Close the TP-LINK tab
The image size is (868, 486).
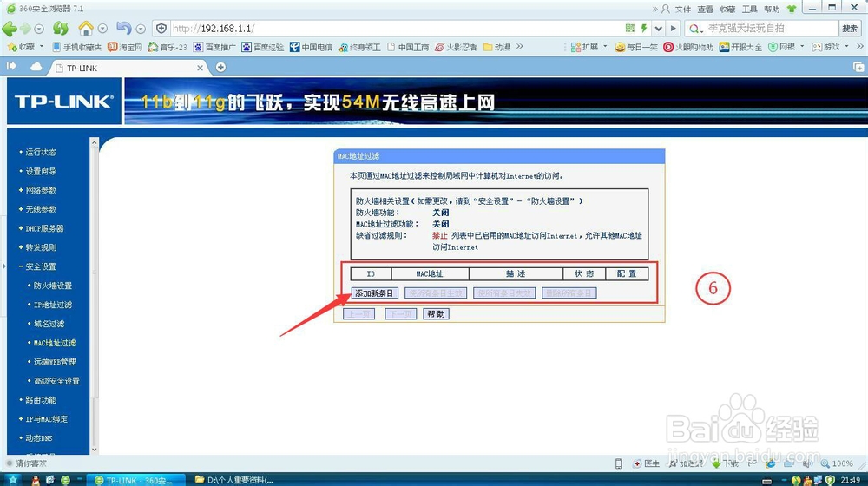[200, 68]
